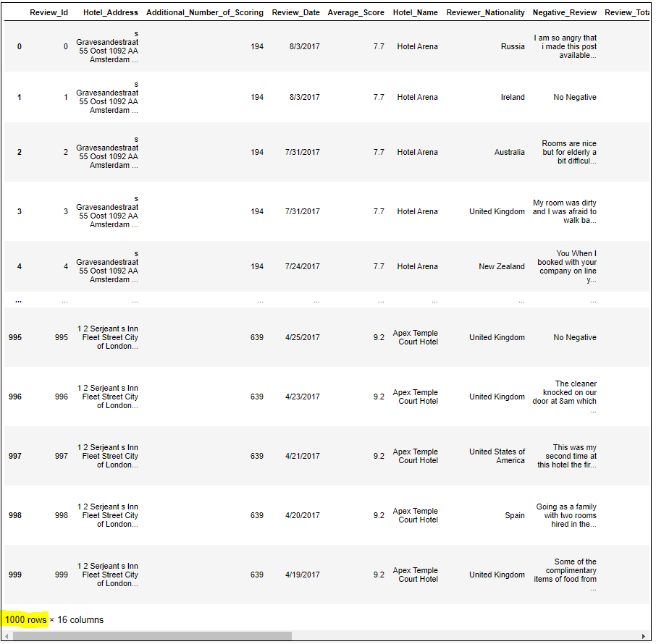Click United Kingdom cell in row 999

click(x=497, y=575)
